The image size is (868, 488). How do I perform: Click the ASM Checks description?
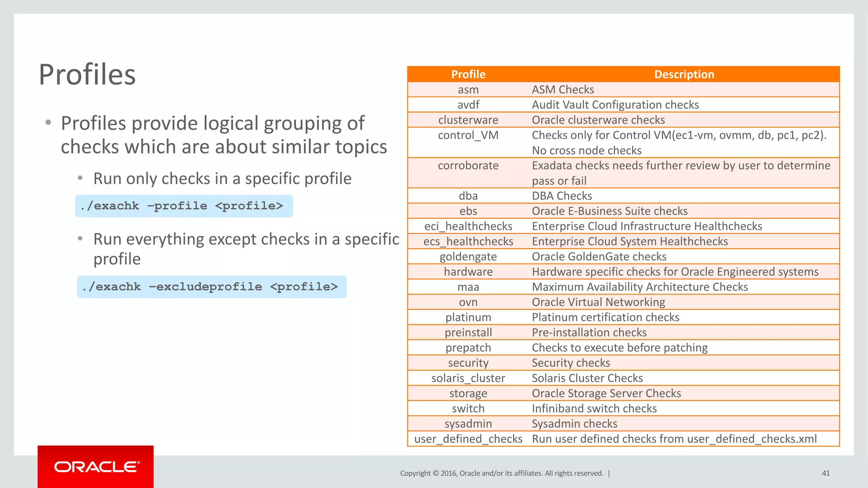pyautogui.click(x=563, y=90)
